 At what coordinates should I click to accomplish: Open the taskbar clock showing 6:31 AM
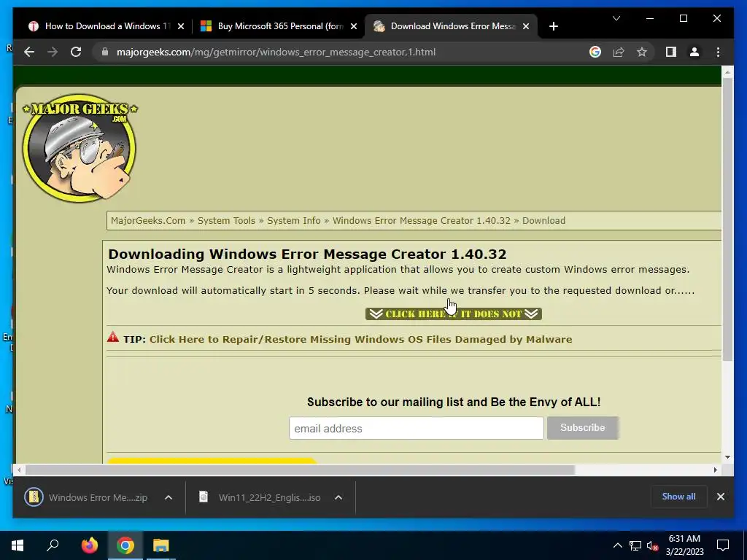pos(684,545)
